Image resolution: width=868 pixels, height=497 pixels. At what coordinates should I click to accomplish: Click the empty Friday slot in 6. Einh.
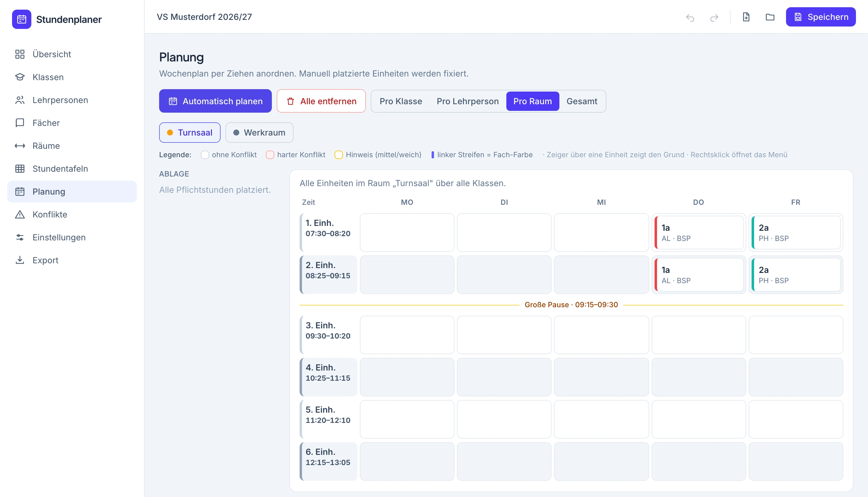point(796,461)
